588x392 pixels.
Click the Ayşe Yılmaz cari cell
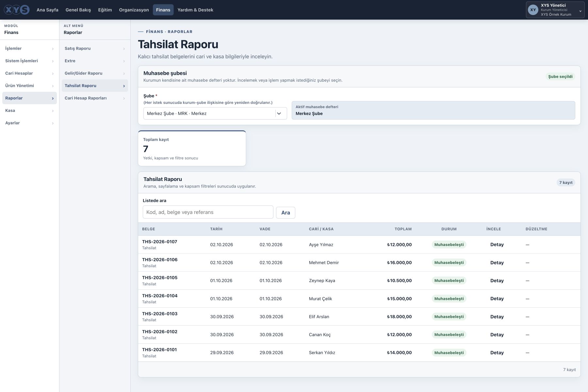[x=321, y=245]
